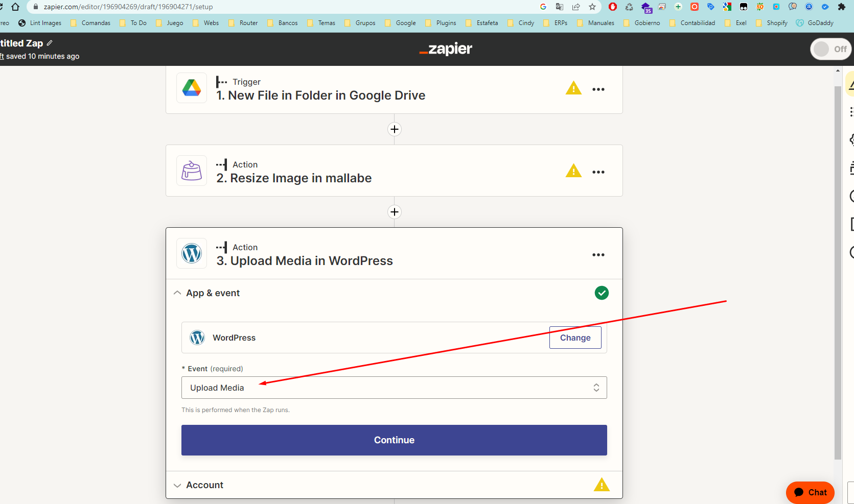Click the red stop-hand adblock extension icon
The height and width of the screenshot is (504, 854).
point(613,7)
